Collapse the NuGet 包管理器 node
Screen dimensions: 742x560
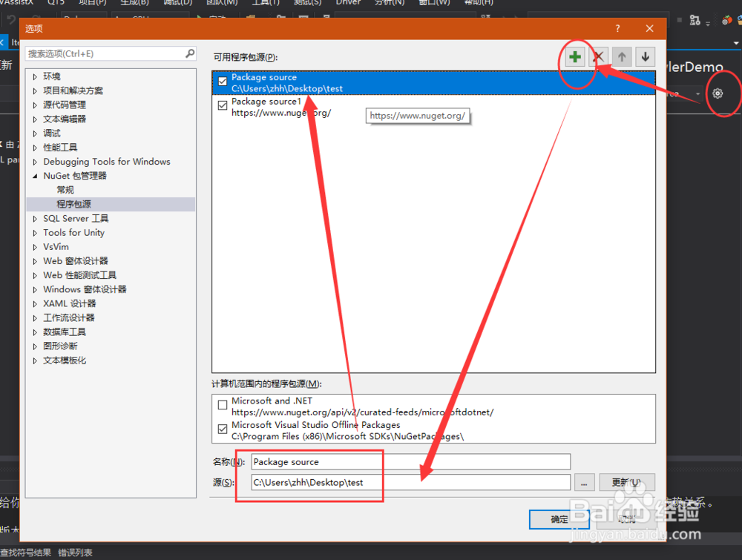tap(35, 176)
